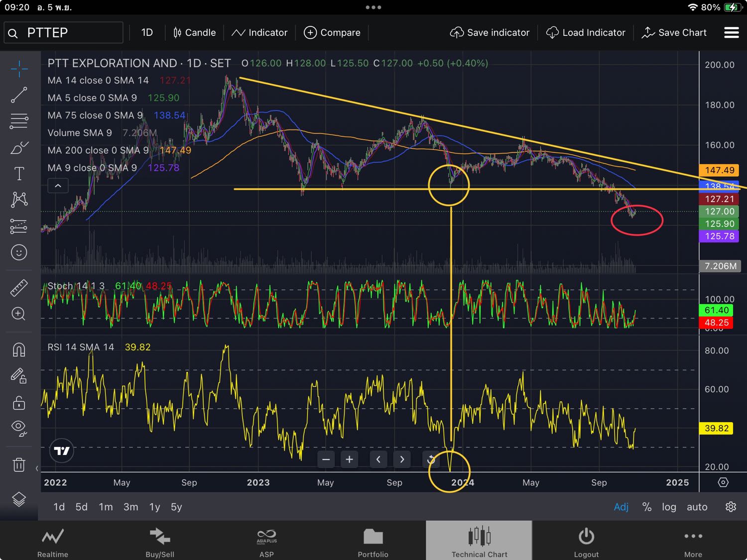Image resolution: width=747 pixels, height=560 pixels.
Task: Select the 1y date range
Action: tap(155, 507)
